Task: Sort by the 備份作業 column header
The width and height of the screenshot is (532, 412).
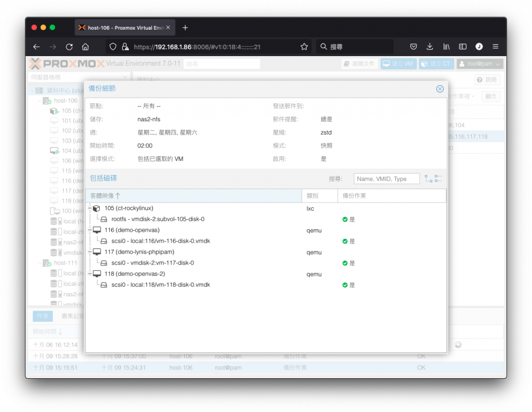Action: click(392, 196)
